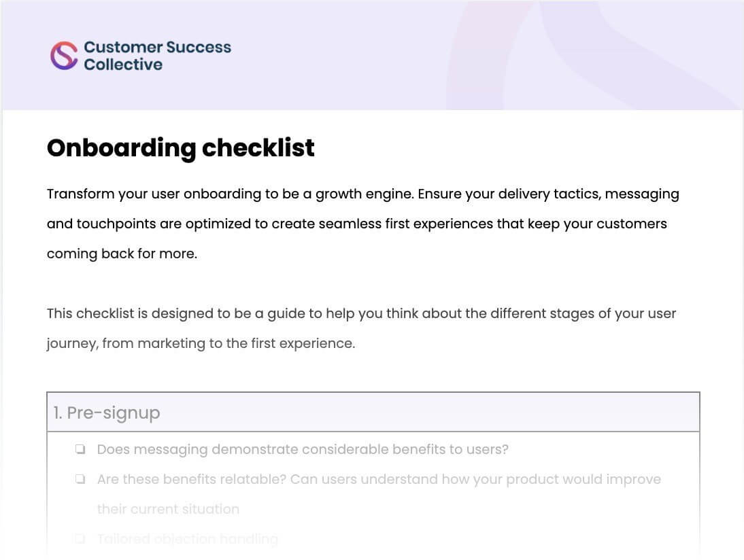Click the Customer Success Collective brand name
744x560 pixels.
[158, 56]
